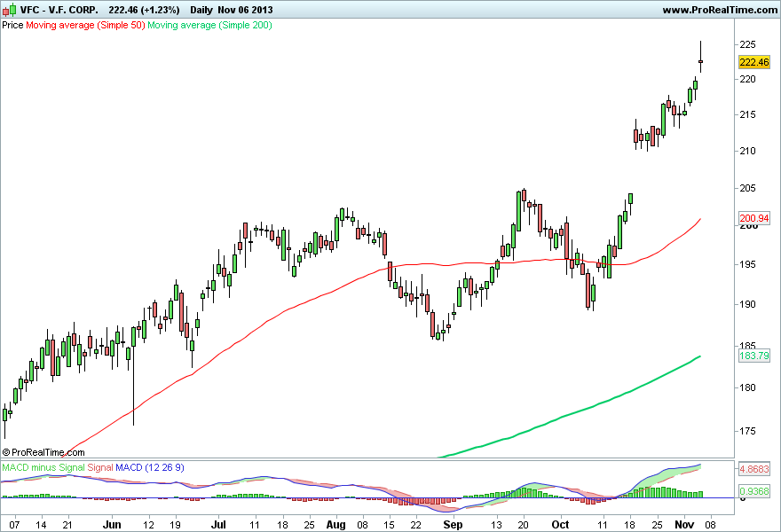Click the 195 price axis label

[x=747, y=264]
